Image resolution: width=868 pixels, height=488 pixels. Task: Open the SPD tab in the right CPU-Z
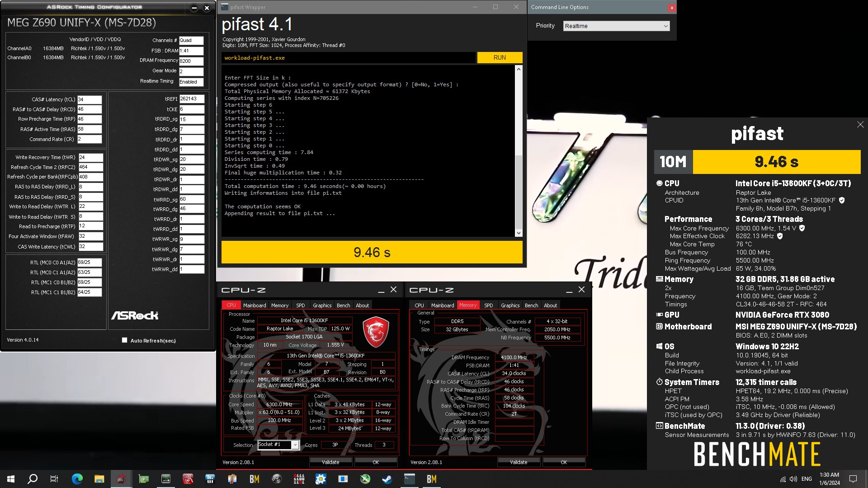coord(489,305)
